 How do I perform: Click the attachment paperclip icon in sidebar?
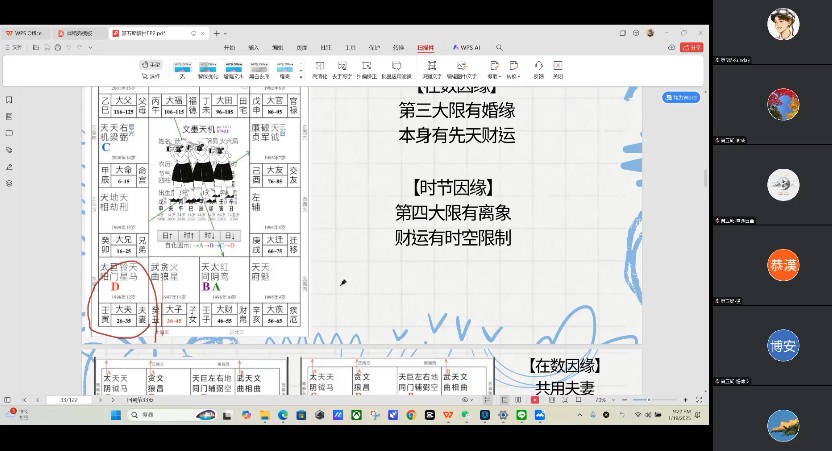pos(8,150)
